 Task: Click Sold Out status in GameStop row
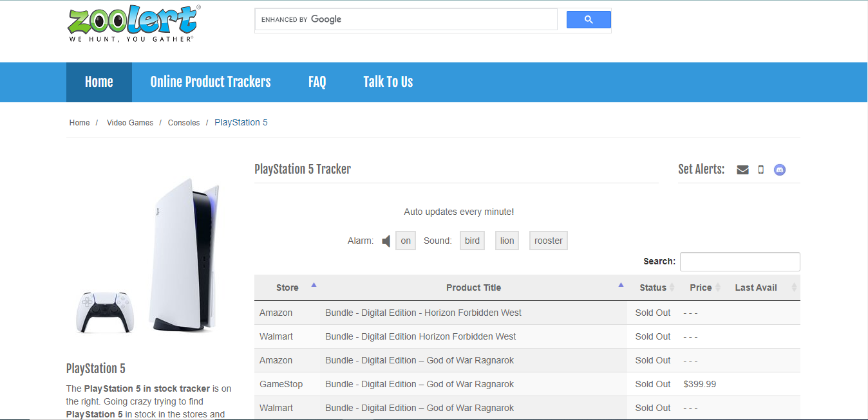coord(653,384)
